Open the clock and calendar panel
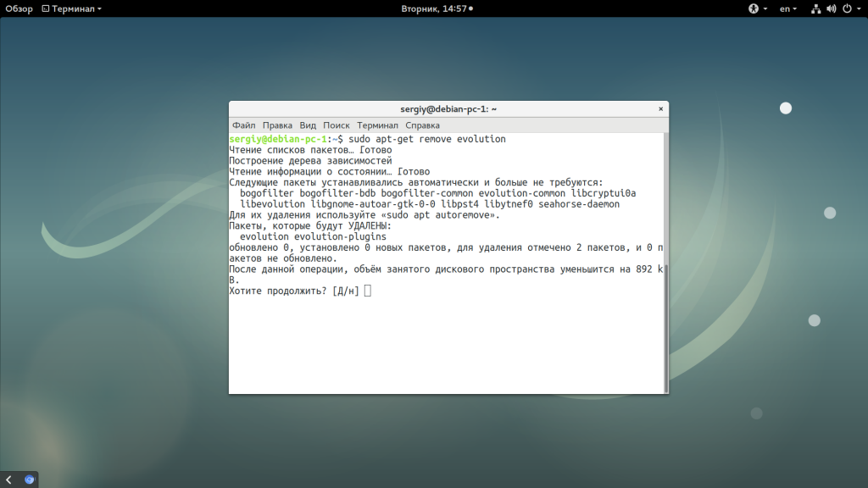868x488 pixels. [436, 8]
